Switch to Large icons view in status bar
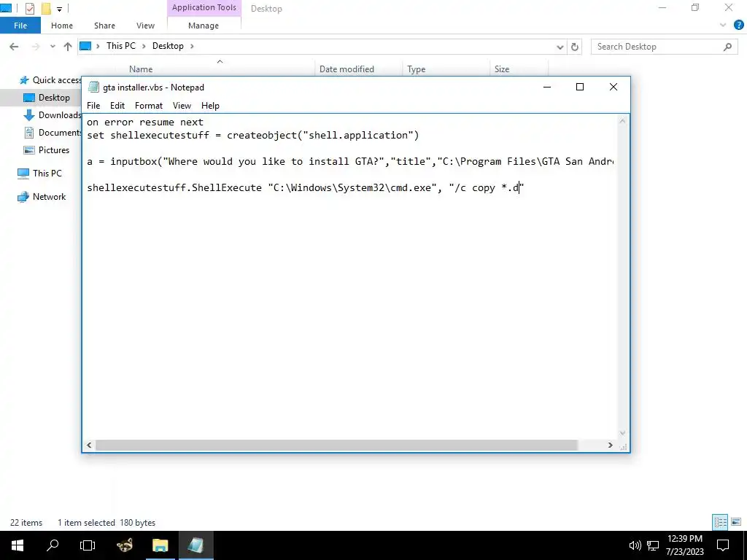This screenshot has height=560, width=747. (x=736, y=522)
